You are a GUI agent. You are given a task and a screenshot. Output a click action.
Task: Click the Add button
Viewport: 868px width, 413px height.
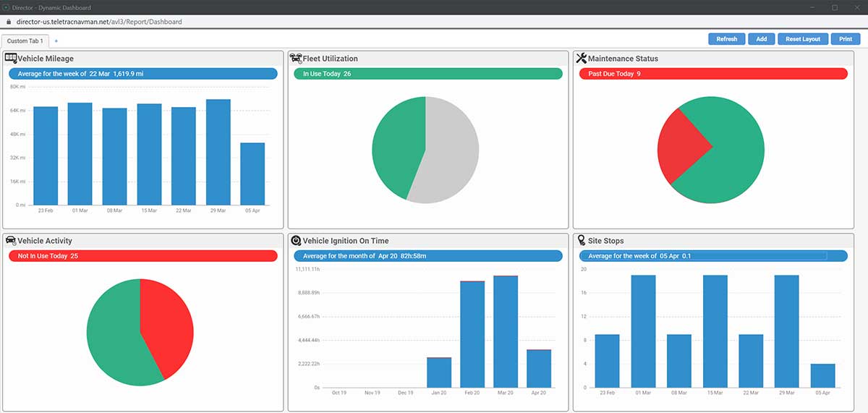[761, 39]
